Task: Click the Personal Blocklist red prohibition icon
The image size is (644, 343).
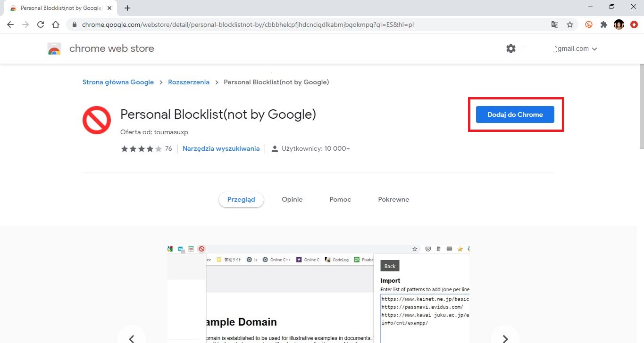Action: tap(97, 120)
